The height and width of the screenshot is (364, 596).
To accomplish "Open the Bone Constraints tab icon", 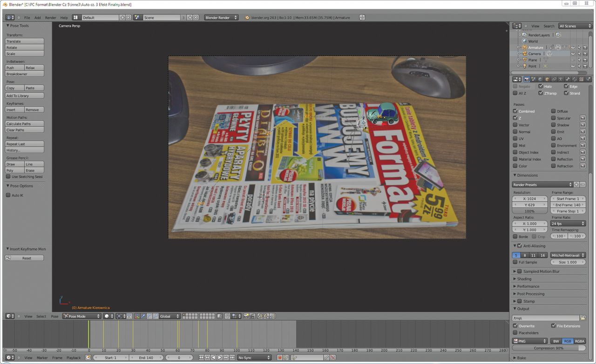I will pyautogui.click(x=574, y=79).
